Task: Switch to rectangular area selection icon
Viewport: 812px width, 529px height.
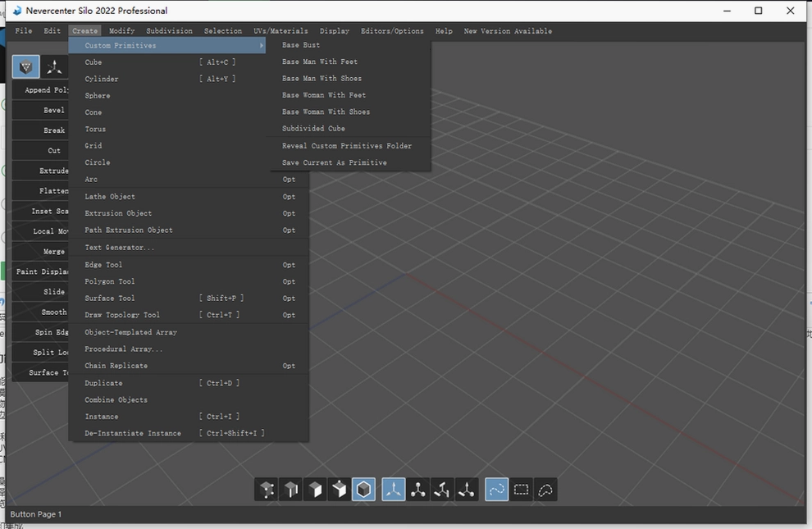Action: tap(521, 489)
